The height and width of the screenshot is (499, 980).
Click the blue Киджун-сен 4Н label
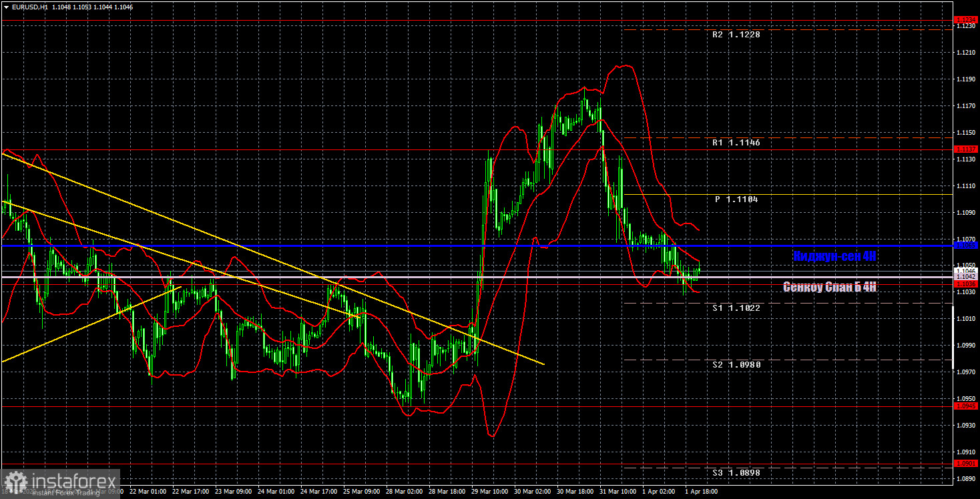pos(834,256)
